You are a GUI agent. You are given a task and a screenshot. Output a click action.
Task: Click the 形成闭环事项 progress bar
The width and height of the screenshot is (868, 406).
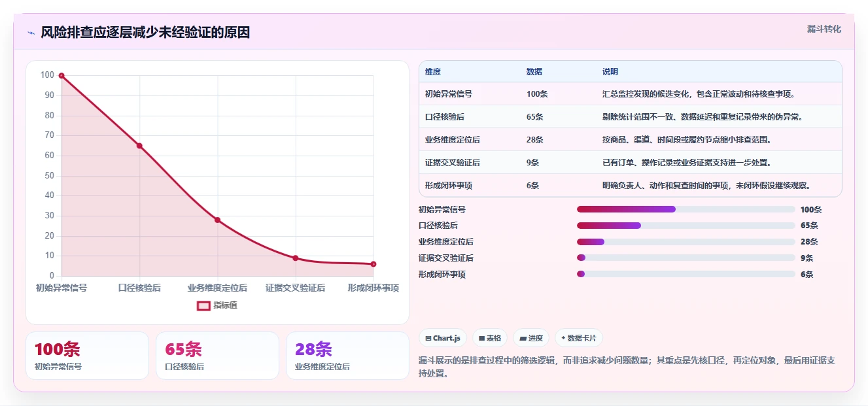click(x=686, y=274)
